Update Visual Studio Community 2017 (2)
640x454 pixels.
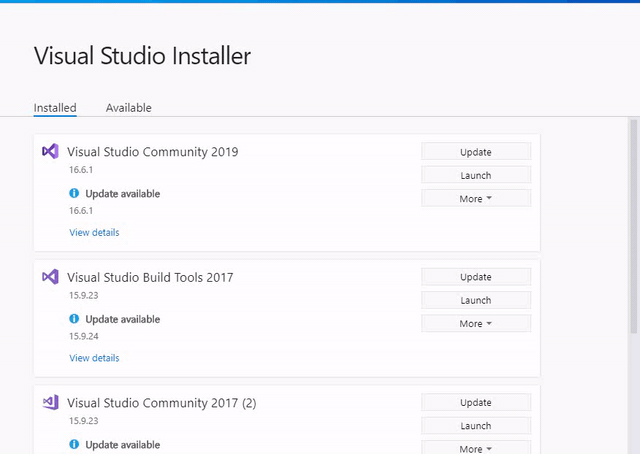pyautogui.click(x=476, y=402)
